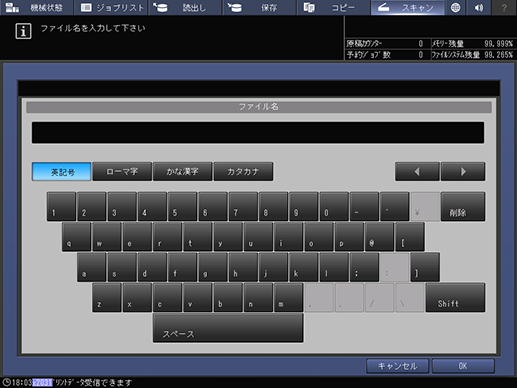The image size is (517, 388).
Task: Tap the q key
Action: pos(76,237)
